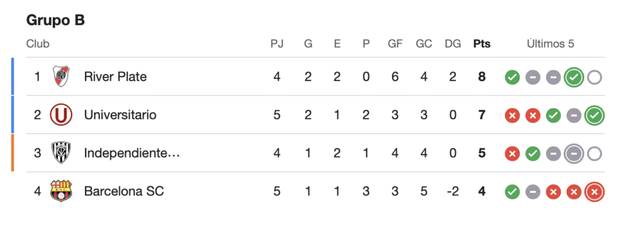Click the Últimos 5 column header
Viewport: 644px width, 231px height.
pyautogui.click(x=550, y=44)
